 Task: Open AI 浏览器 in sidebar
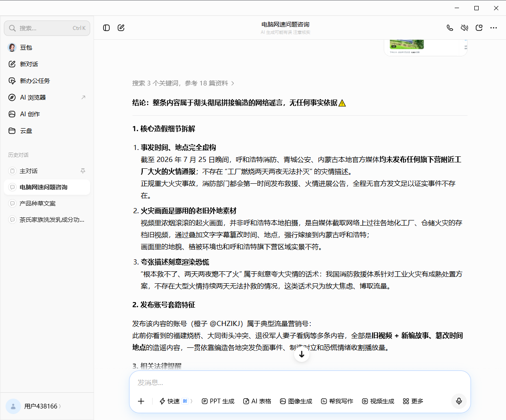(47, 97)
